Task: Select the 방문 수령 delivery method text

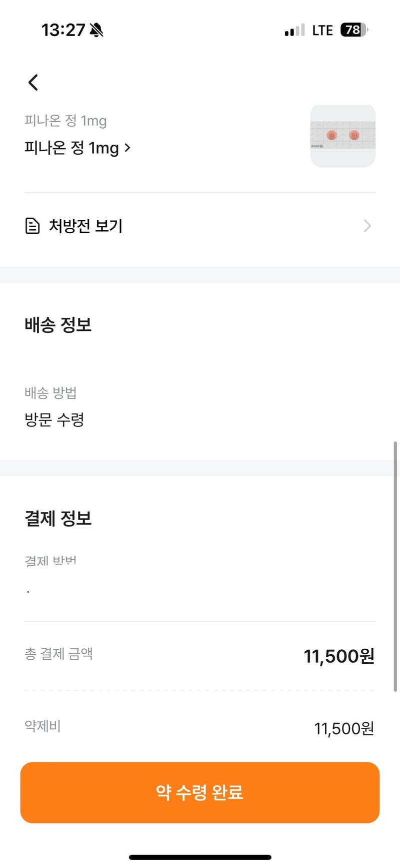Action: point(54,419)
